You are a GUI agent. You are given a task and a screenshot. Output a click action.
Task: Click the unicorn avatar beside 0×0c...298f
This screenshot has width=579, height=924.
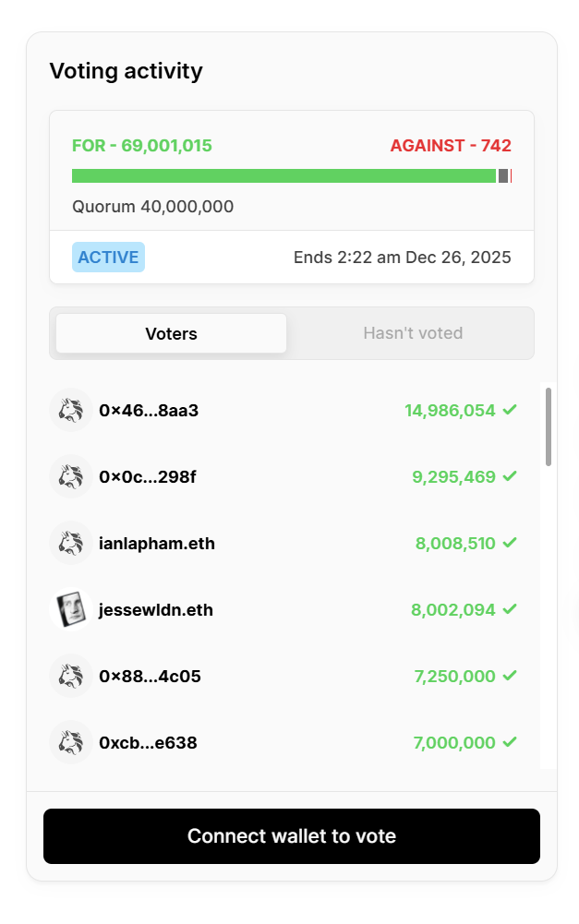70,477
